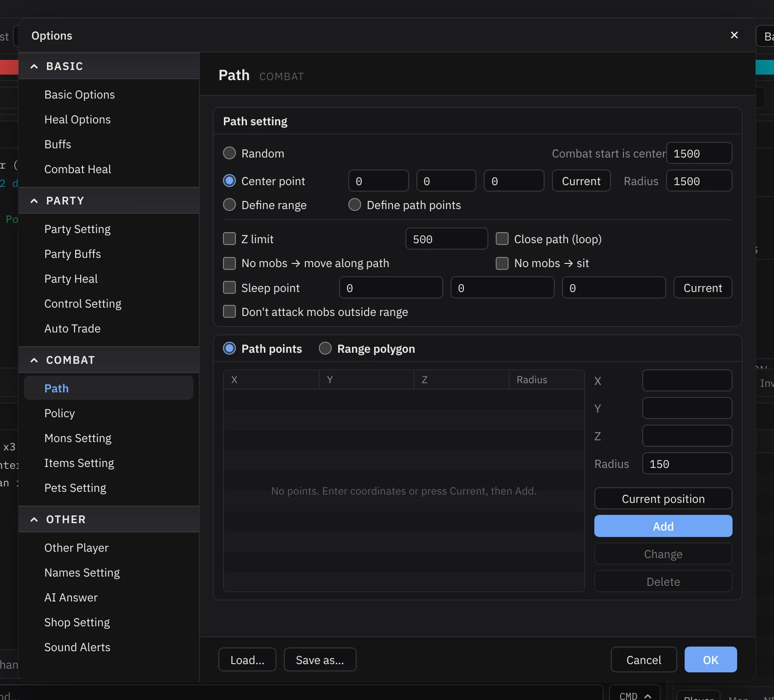Click the Z limit value field

(447, 239)
